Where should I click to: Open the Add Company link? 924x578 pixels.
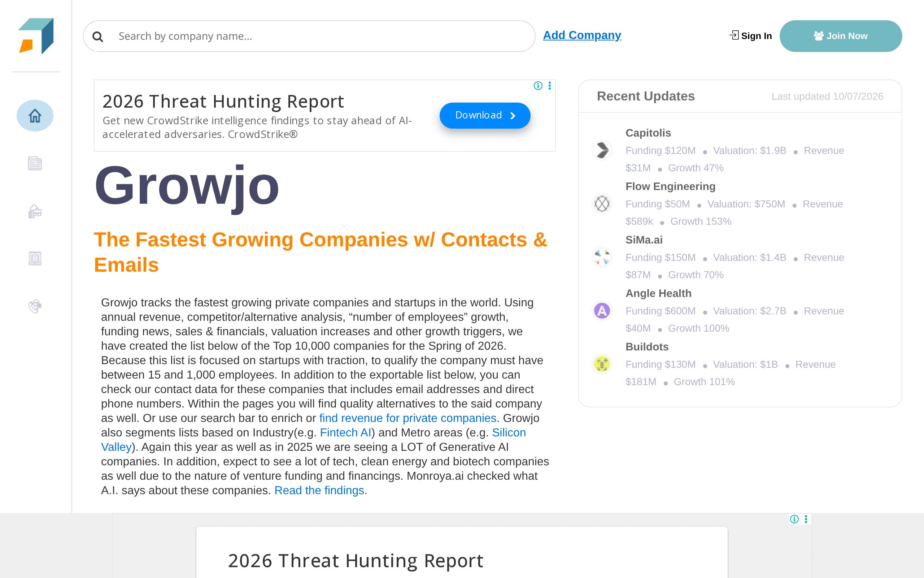582,35
